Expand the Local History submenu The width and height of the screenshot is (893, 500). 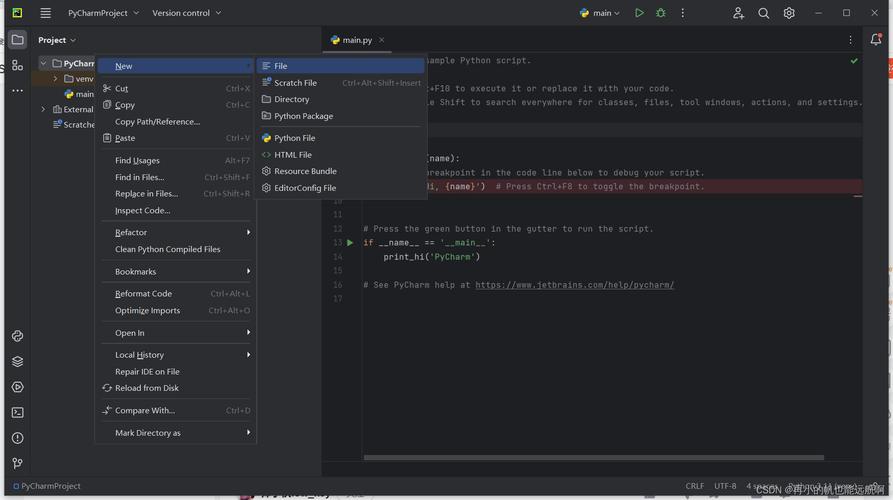(x=177, y=355)
